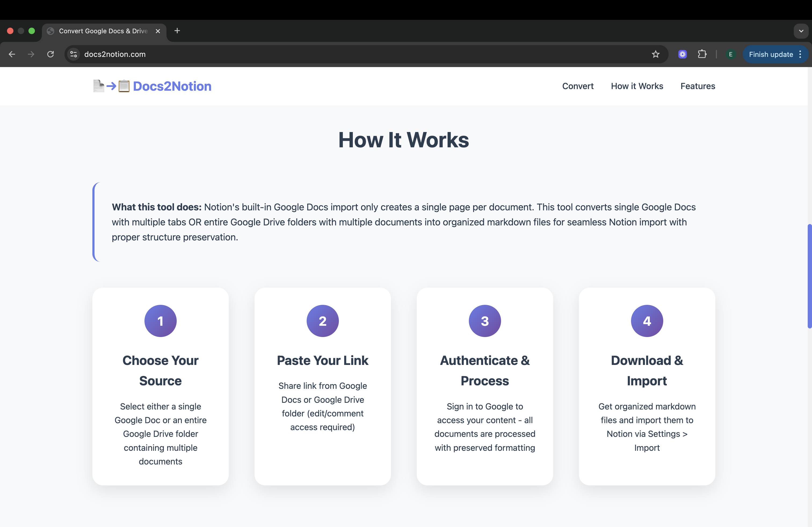Open the purple asterisk extension icon
Viewport: 812px width, 527px height.
(x=682, y=54)
